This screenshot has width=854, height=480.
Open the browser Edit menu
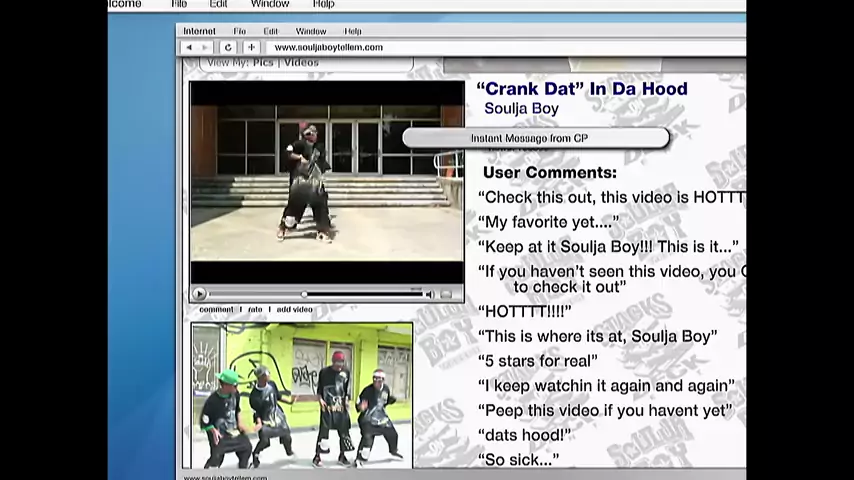[271, 31]
